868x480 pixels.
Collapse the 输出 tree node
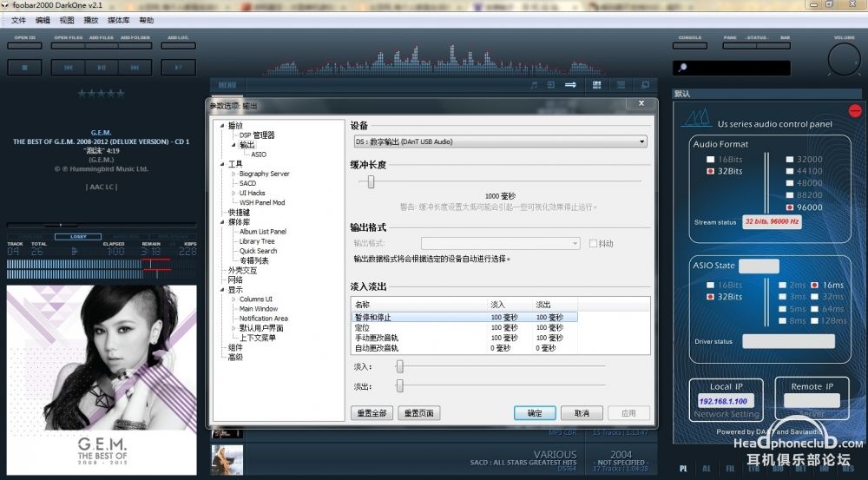click(x=233, y=145)
